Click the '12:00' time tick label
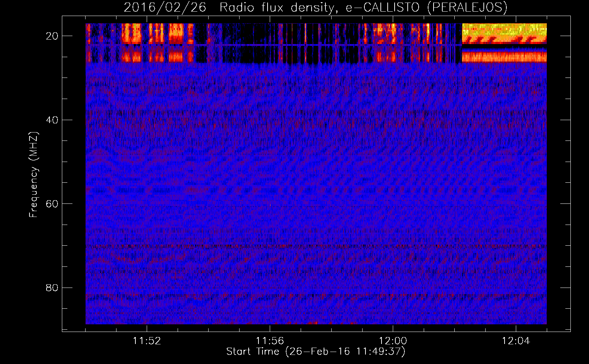This screenshot has height=364, width=589. (393, 341)
